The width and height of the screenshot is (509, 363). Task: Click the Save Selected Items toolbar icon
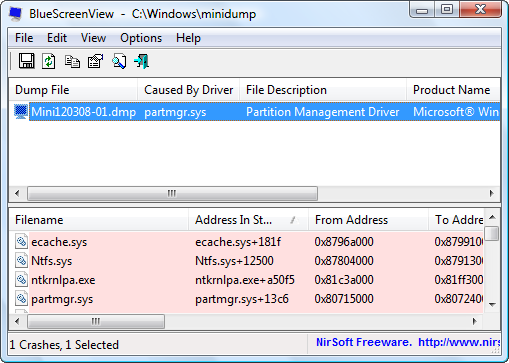26,61
